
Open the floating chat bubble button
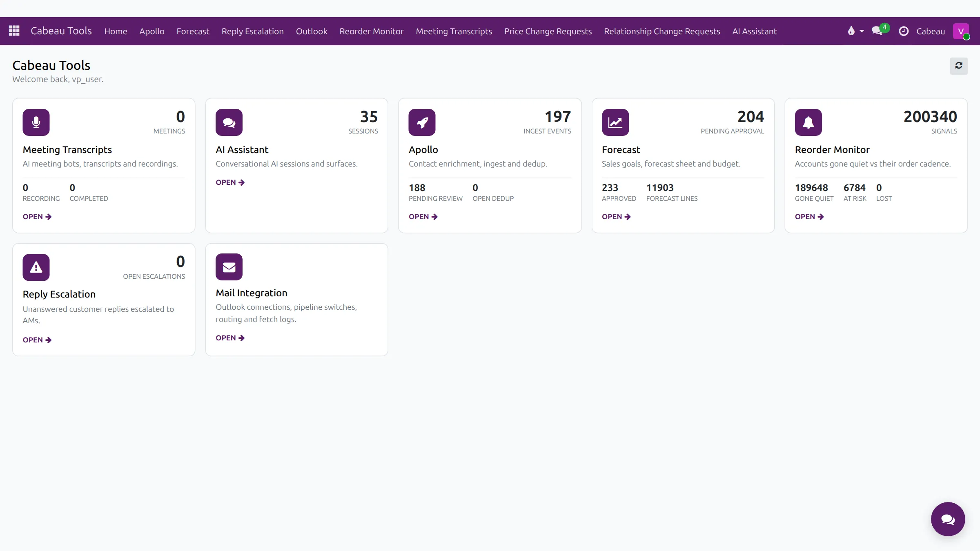coord(948,519)
